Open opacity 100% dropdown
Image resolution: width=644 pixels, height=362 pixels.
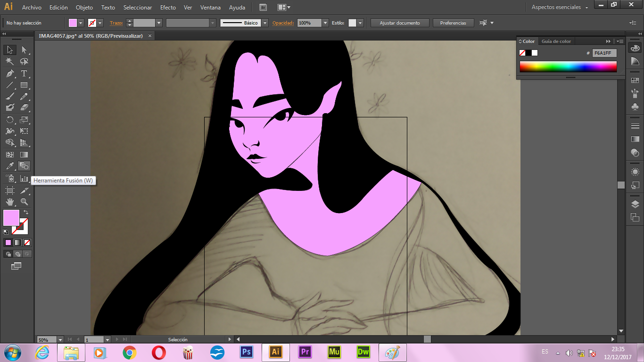coord(325,23)
